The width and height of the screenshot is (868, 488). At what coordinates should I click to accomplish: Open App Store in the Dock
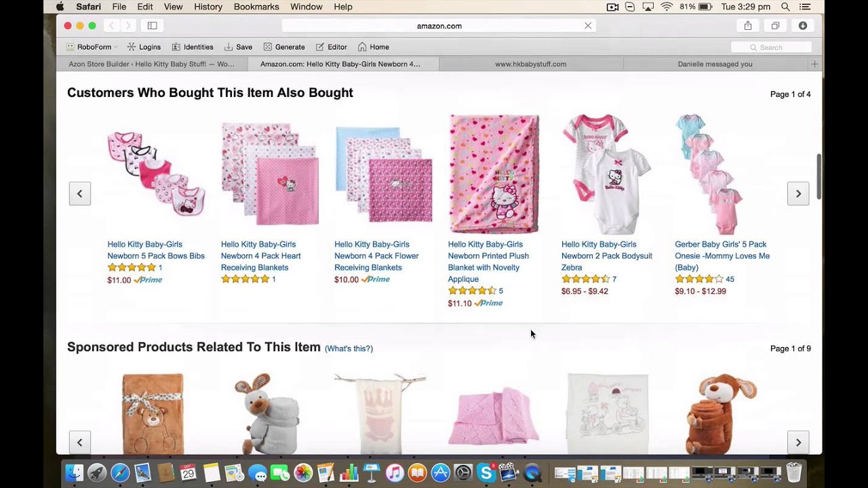coord(441,472)
